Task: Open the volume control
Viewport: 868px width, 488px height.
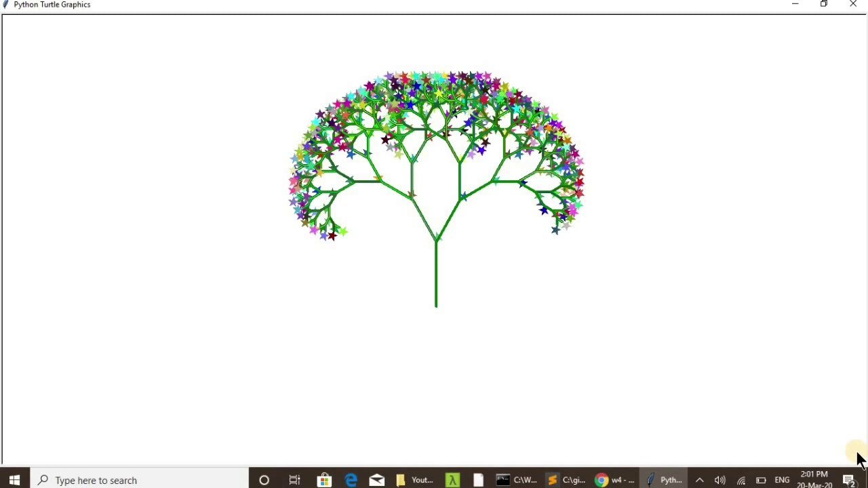Action: coord(719,480)
